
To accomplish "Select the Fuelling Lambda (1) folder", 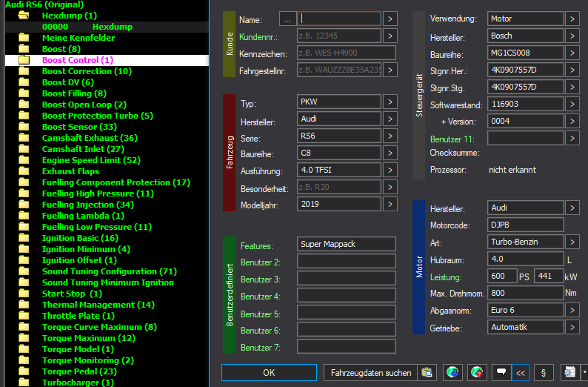I will click(x=83, y=216).
